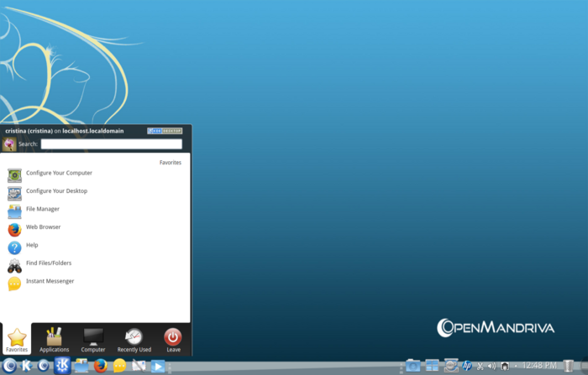Click the larger OpenMandriva launcher at panel start
Viewport: 588px width, 375px height.
coord(9,366)
